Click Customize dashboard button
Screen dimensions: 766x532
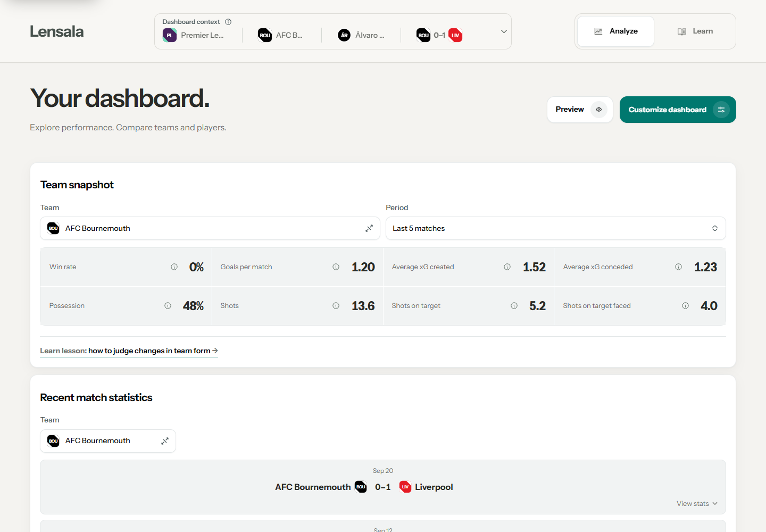pos(678,110)
